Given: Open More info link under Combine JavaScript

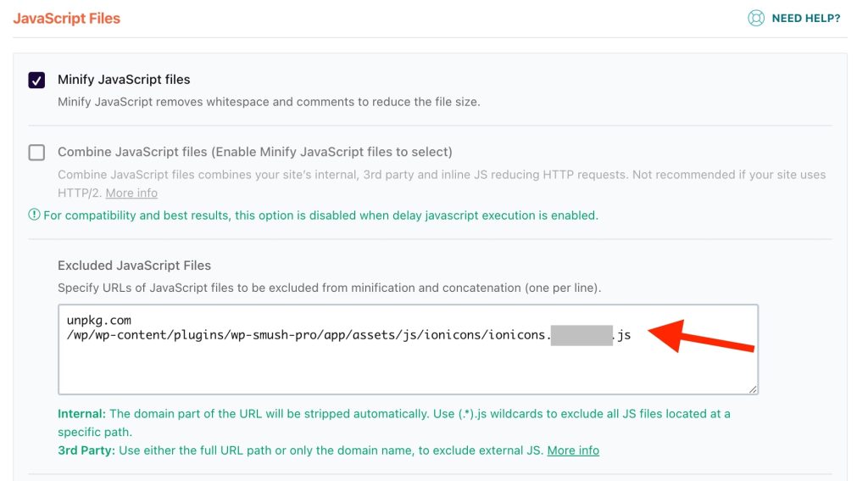Looking at the screenshot, I should 131,193.
